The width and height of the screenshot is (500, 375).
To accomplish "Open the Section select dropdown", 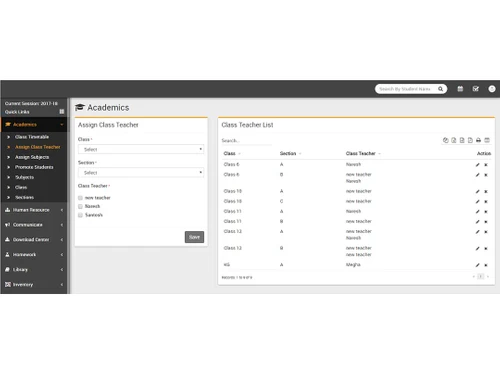I will [141, 172].
